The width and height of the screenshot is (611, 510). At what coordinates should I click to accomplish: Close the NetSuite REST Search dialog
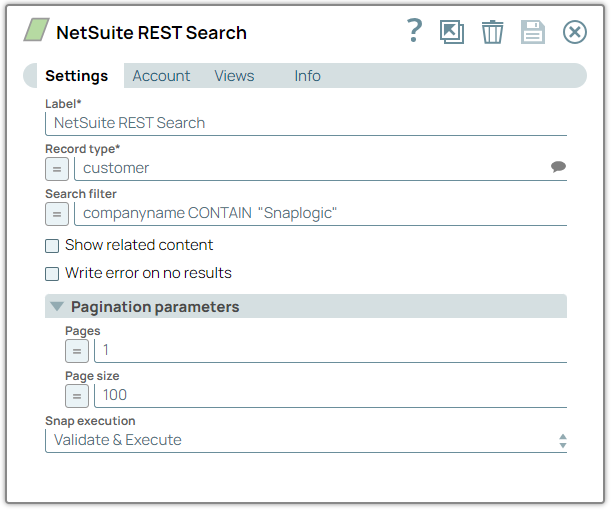coord(575,32)
